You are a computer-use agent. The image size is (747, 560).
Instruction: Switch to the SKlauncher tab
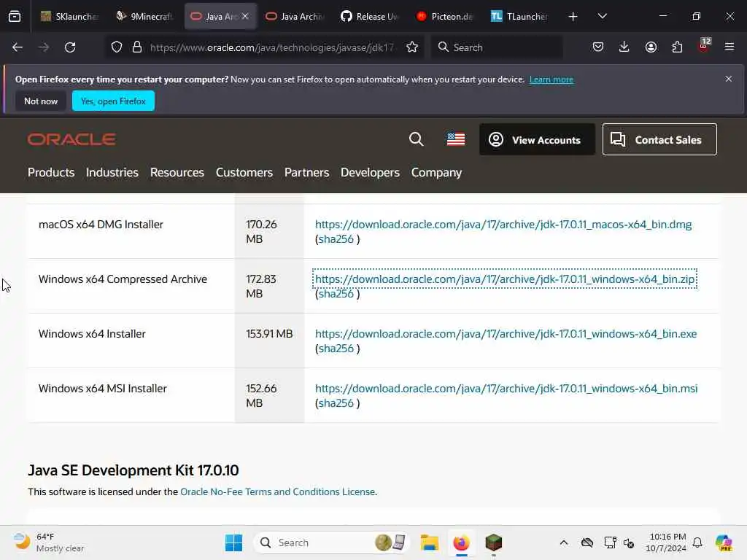click(69, 16)
